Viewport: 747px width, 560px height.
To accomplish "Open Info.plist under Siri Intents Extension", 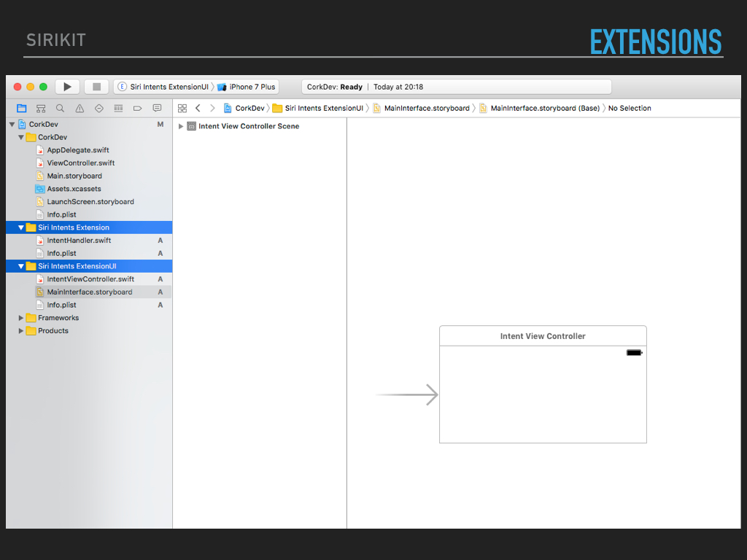I will [89, 253].
